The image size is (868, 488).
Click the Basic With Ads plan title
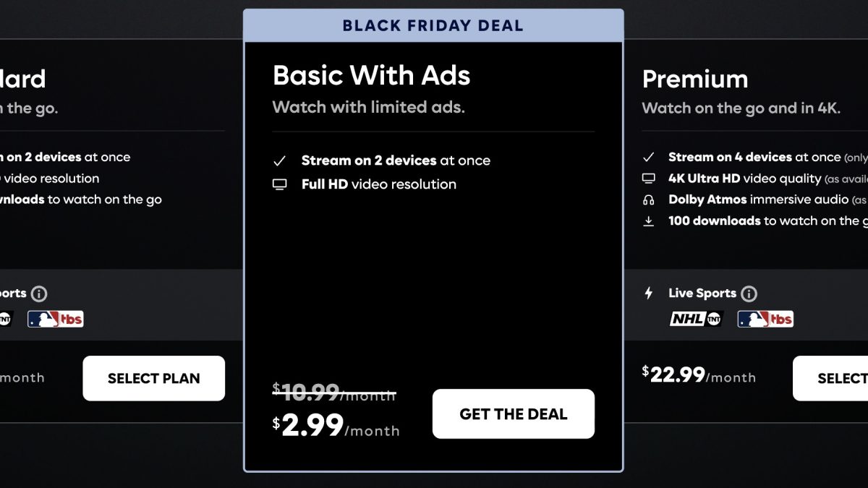(x=371, y=76)
